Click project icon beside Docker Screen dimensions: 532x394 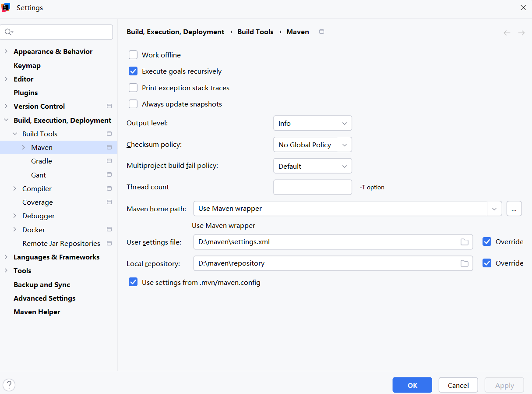[109, 229]
